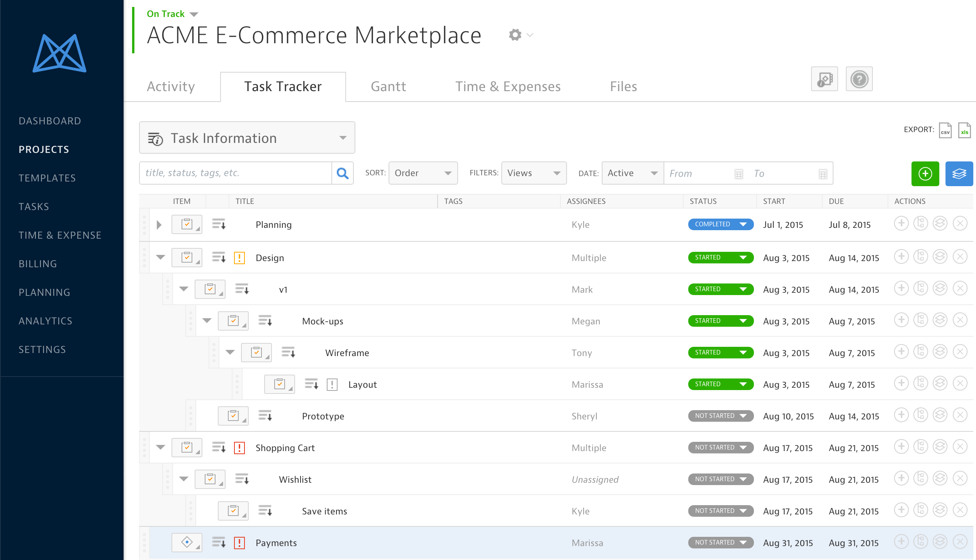This screenshot has height=560, width=976.
Task: Change Payments' NOT STARTED status dropdown
Action: (721, 542)
